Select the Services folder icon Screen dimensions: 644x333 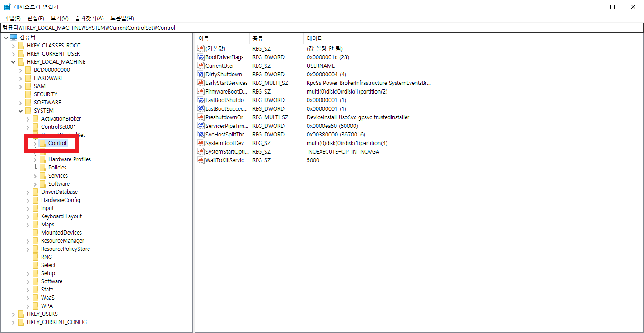42,176
